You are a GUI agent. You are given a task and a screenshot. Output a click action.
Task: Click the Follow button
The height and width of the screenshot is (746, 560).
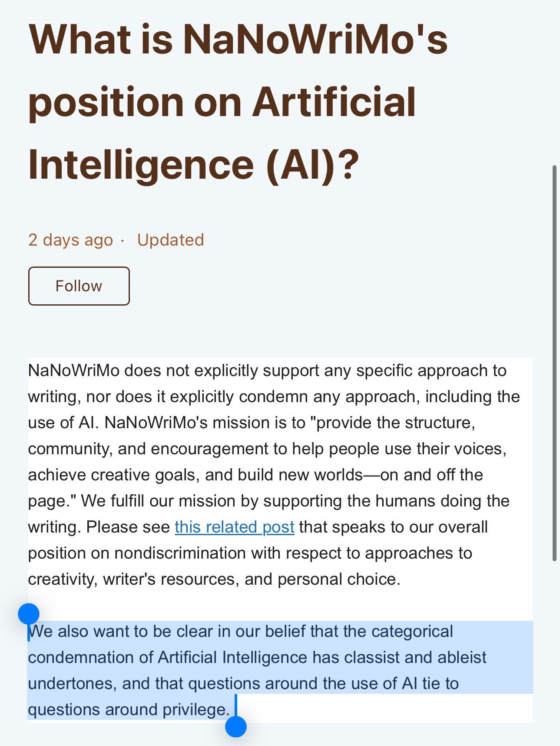(x=79, y=286)
